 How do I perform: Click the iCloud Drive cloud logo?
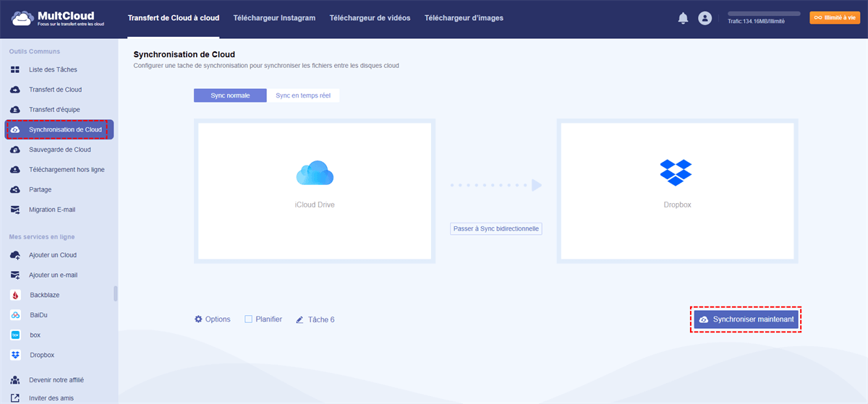(x=315, y=173)
